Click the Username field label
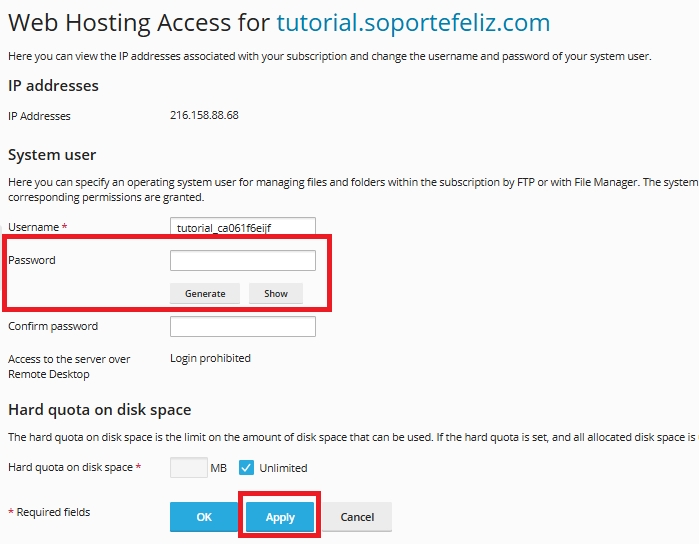 click(37, 228)
